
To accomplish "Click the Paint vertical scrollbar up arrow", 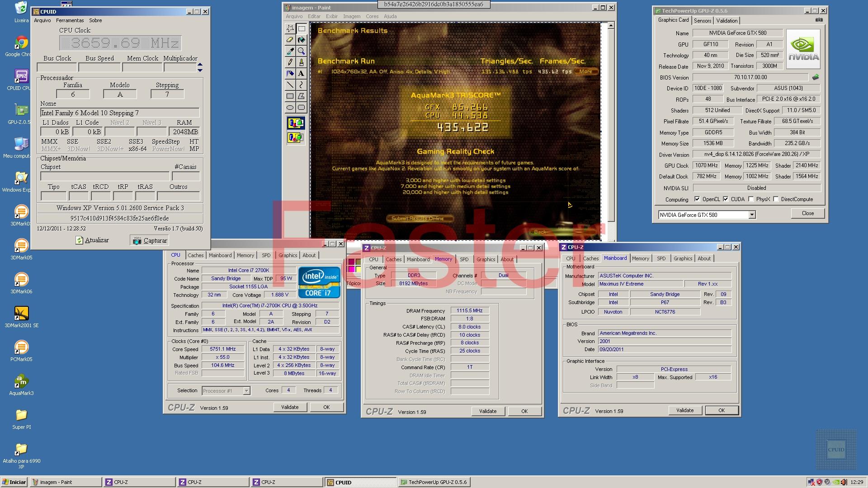I will [x=611, y=26].
